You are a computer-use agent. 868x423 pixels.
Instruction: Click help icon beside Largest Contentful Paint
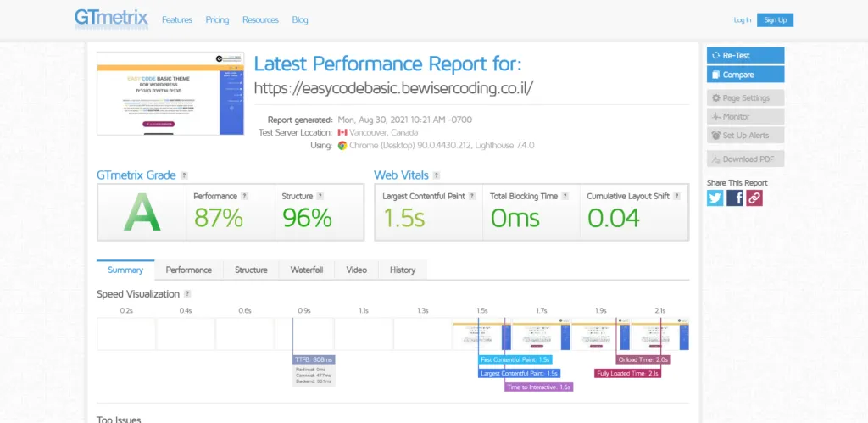click(x=473, y=196)
